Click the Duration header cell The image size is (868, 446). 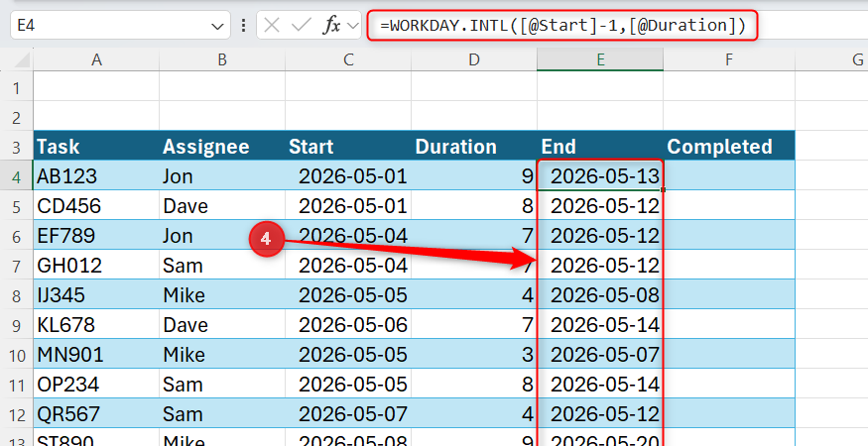pyautogui.click(x=474, y=146)
